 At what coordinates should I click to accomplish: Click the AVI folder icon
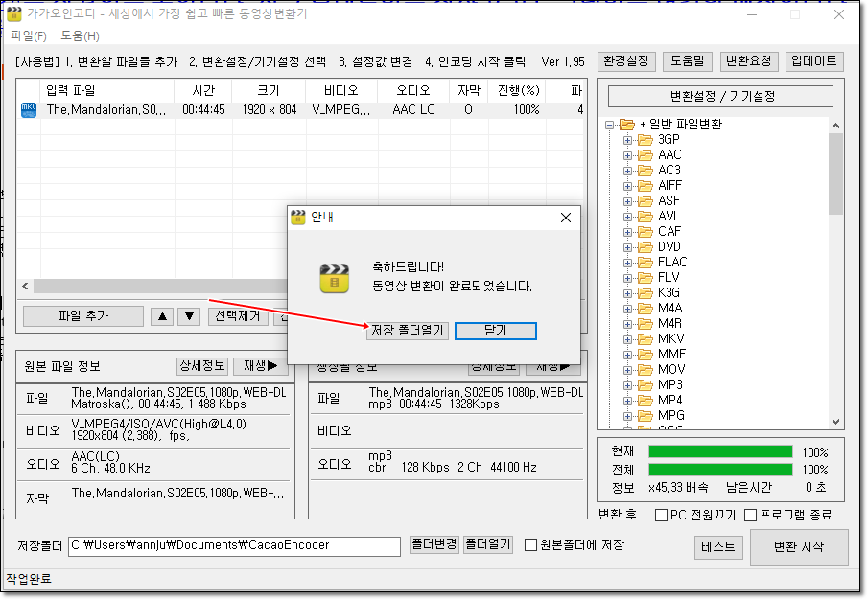tap(645, 217)
